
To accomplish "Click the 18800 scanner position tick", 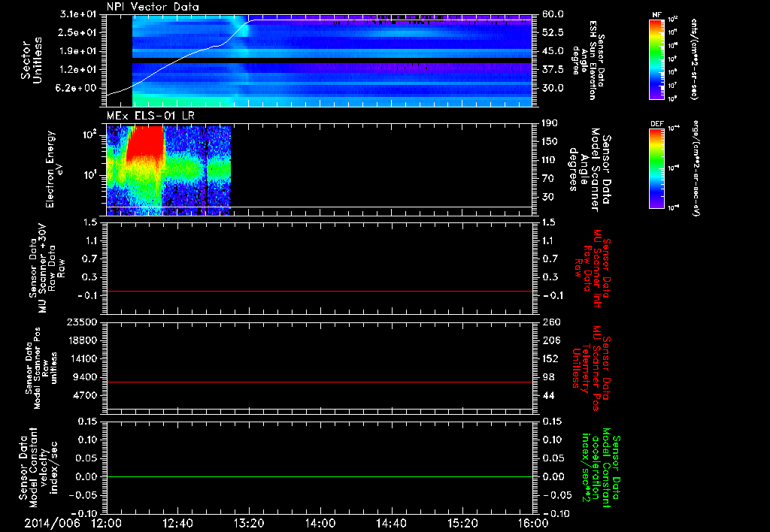I will point(81,340).
